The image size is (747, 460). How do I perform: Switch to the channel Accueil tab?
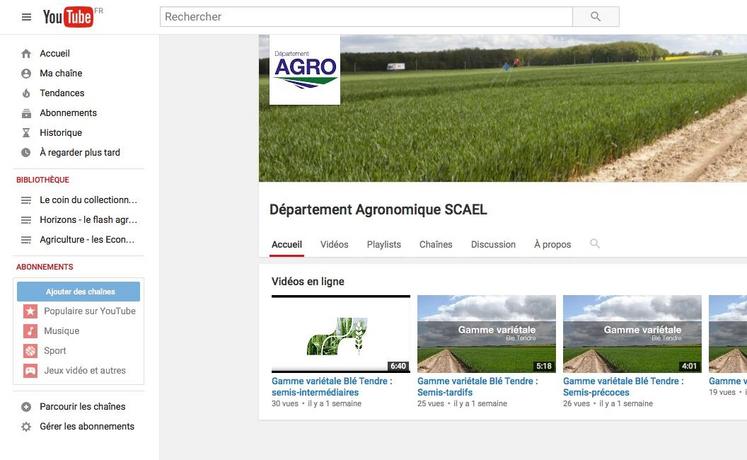[x=287, y=245]
